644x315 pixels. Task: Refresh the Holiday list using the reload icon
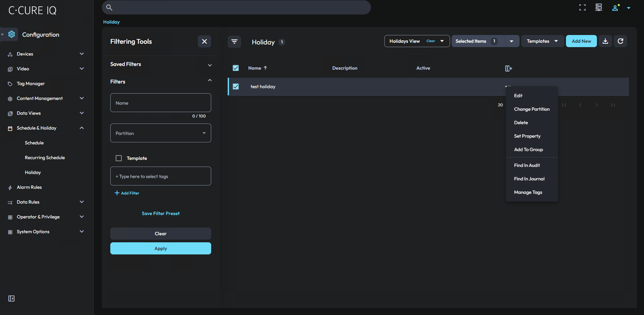click(x=620, y=41)
